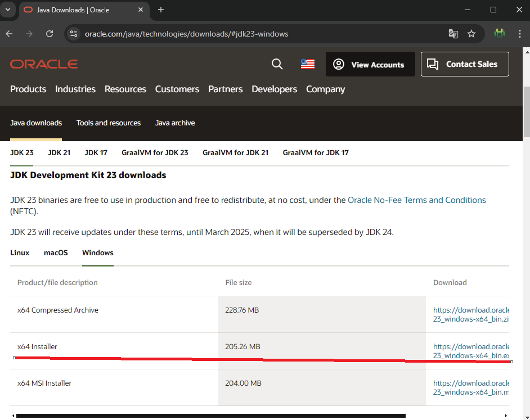Open Products menu

point(28,89)
